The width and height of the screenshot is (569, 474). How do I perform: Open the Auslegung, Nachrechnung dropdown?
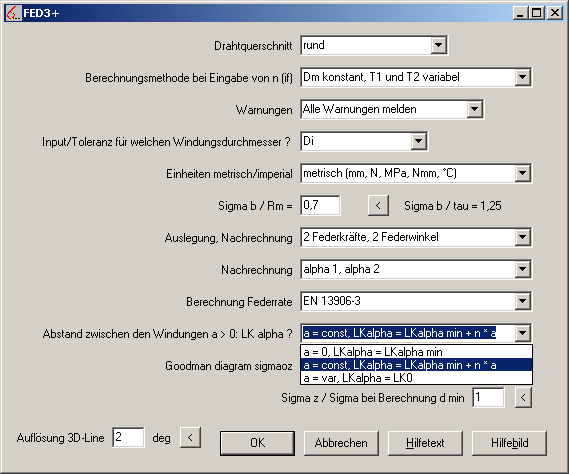coord(523,237)
